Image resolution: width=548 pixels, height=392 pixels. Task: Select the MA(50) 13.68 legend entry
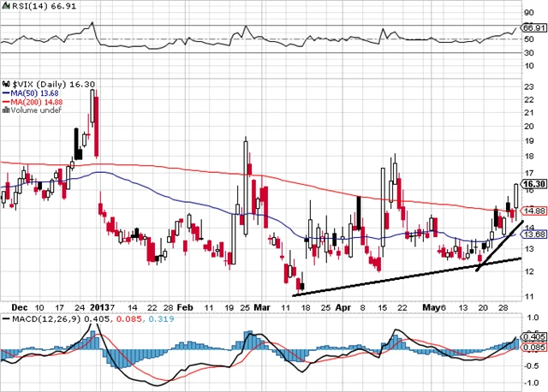pos(31,93)
